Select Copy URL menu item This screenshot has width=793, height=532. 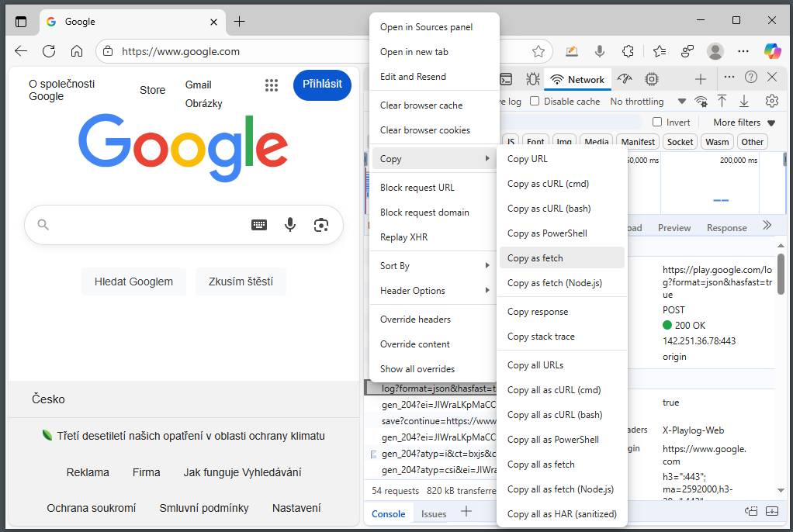pyautogui.click(x=562, y=159)
